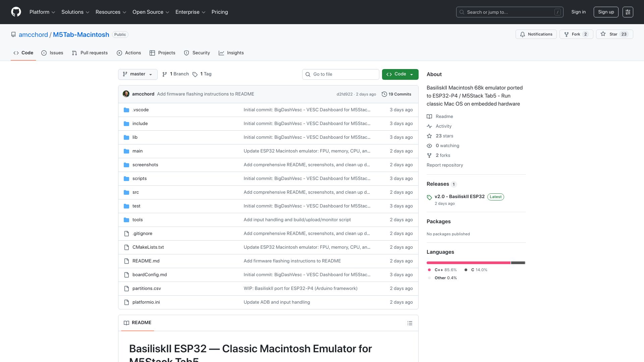
Task: Click the Pricing link
Action: point(220,12)
